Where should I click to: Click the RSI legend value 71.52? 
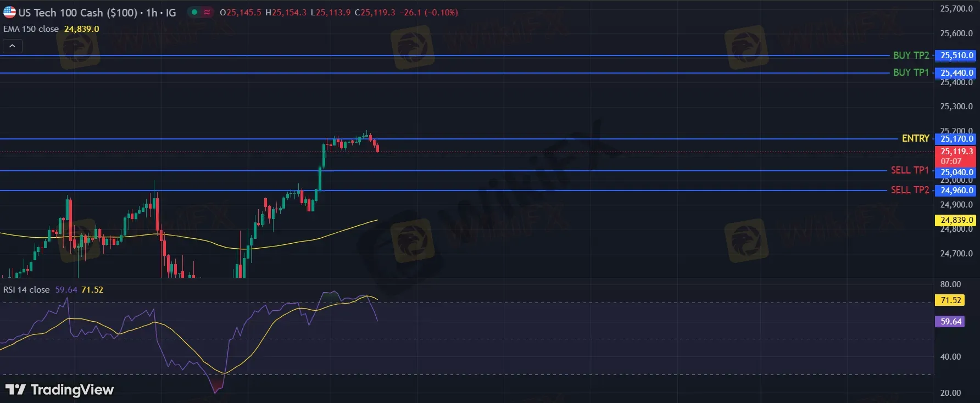click(92, 290)
